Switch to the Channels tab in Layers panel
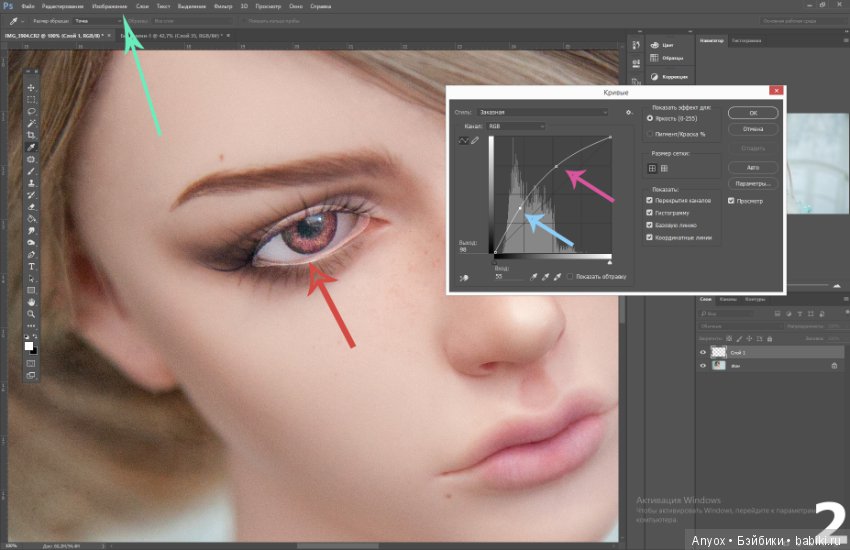The width and height of the screenshot is (850, 550). coord(727,300)
